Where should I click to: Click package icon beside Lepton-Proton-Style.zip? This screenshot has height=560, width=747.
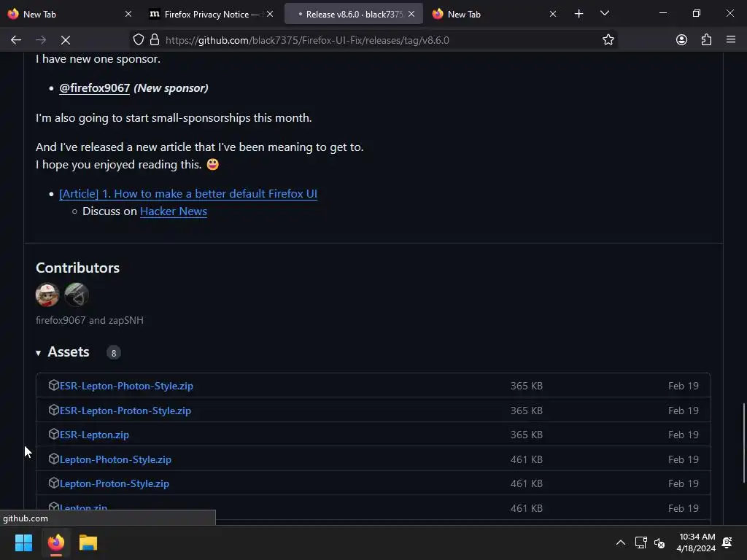53,483
